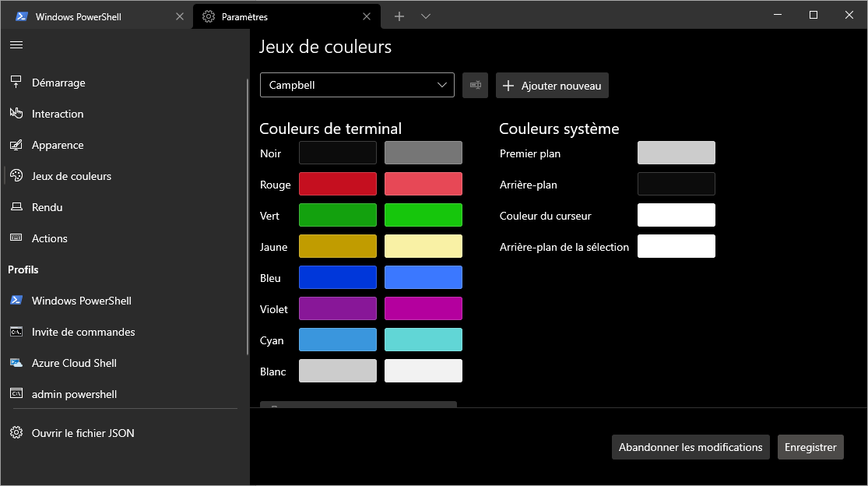Change the Couleur du curseur swatch
The width and height of the screenshot is (868, 486).
click(676, 216)
